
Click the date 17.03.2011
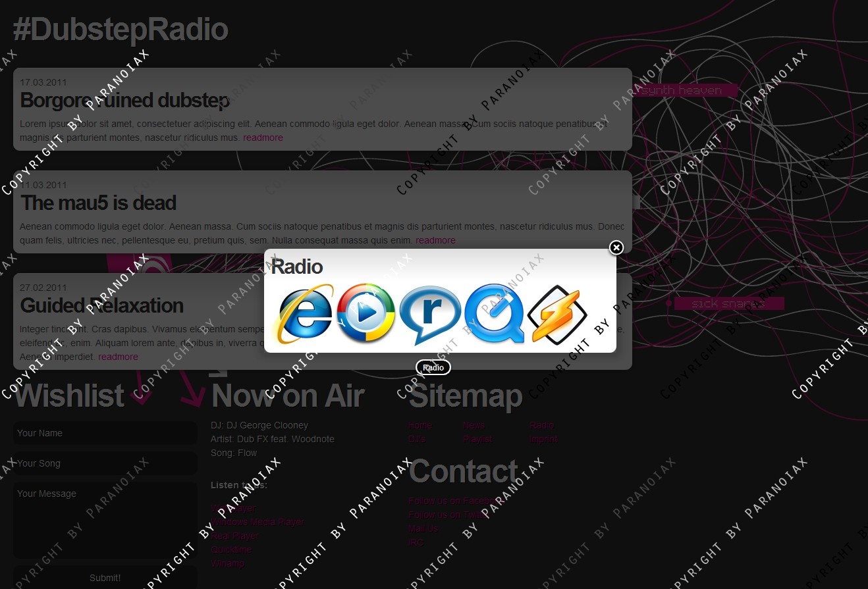click(43, 82)
